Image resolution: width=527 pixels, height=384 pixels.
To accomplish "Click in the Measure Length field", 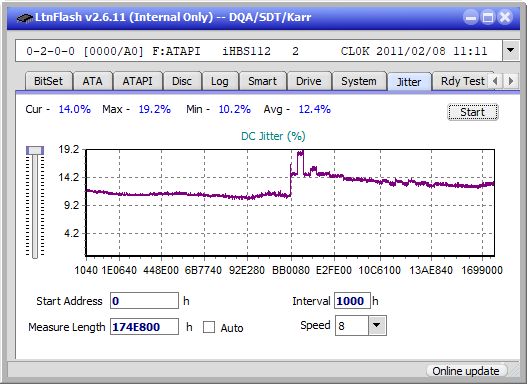I will click(x=145, y=327).
